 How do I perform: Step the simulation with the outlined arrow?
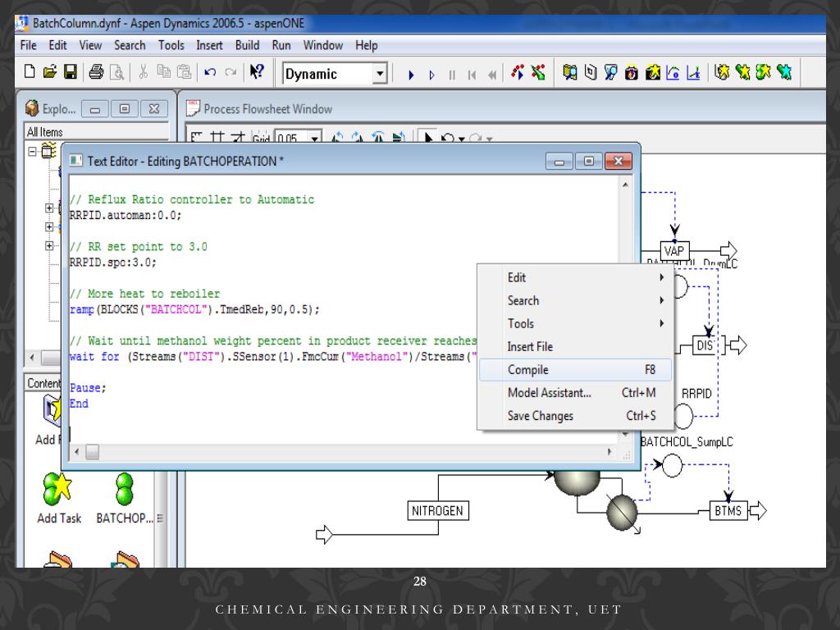(x=431, y=75)
